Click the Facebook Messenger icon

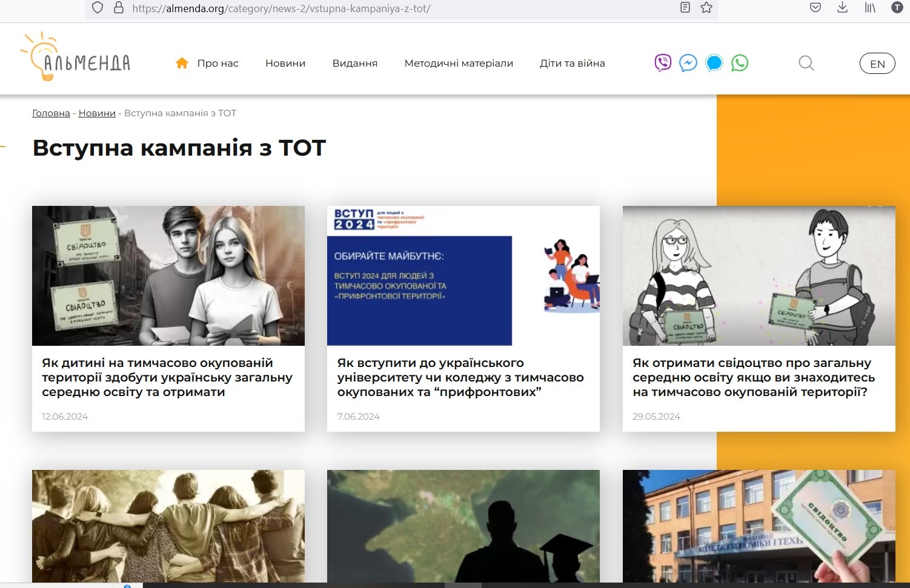(x=688, y=63)
